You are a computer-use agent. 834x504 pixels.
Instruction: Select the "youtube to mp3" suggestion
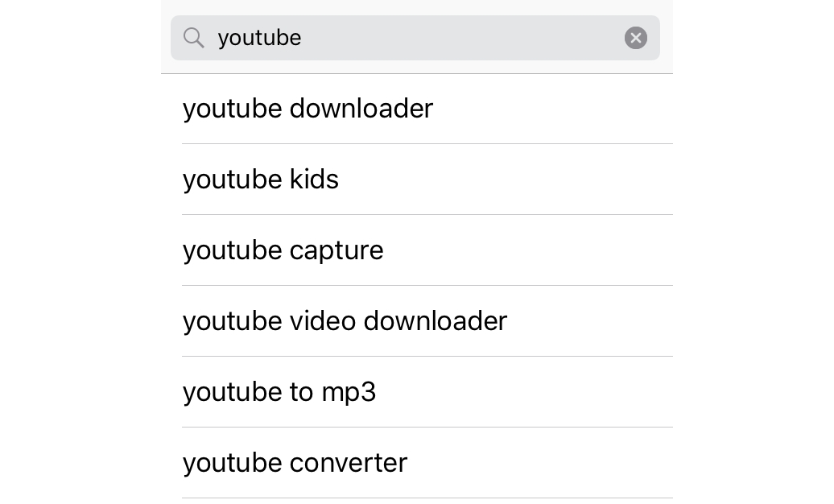[x=427, y=392]
